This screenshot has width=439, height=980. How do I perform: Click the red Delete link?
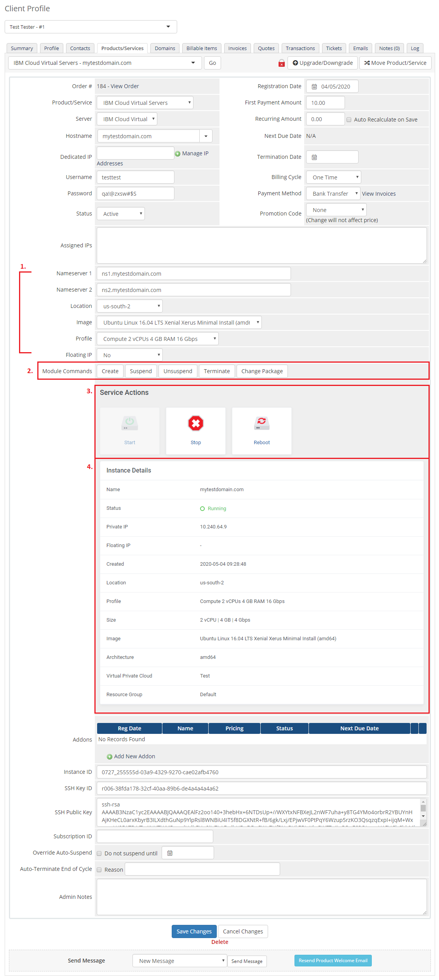pyautogui.click(x=220, y=942)
